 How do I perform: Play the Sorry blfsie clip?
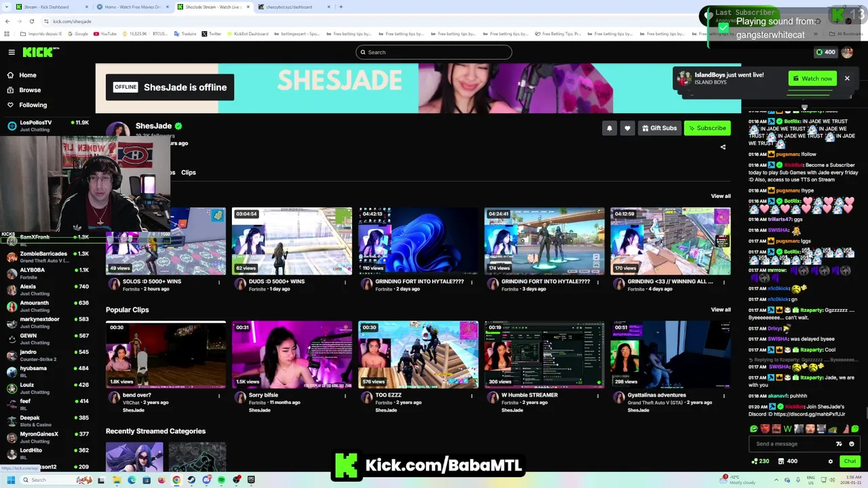coord(292,354)
